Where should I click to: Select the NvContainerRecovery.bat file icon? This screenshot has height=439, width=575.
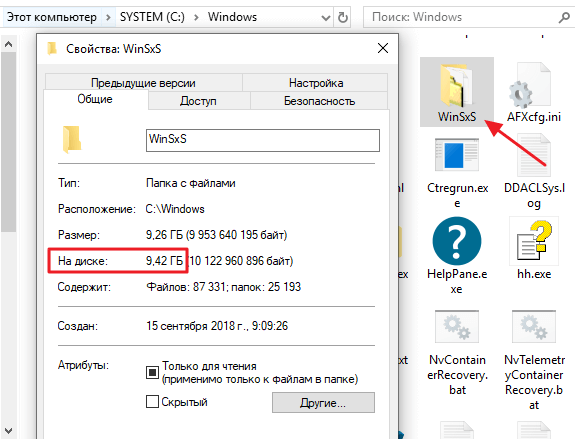457,326
